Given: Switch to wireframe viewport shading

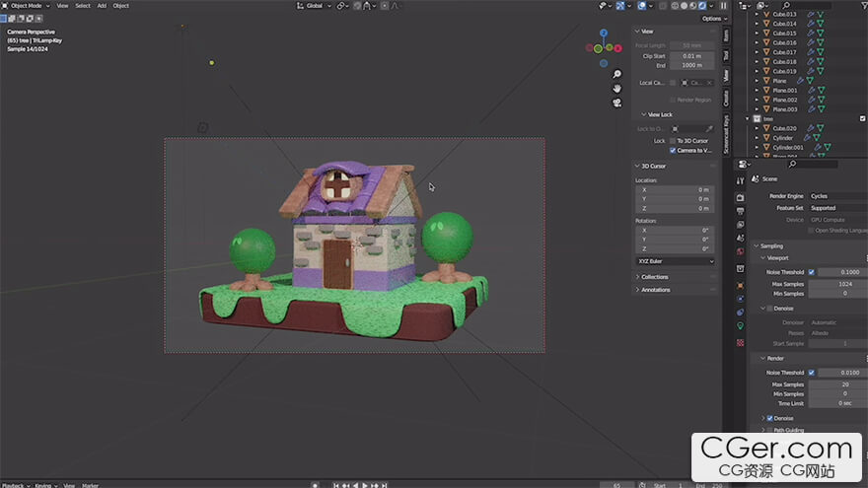Looking at the screenshot, I should (x=675, y=6).
